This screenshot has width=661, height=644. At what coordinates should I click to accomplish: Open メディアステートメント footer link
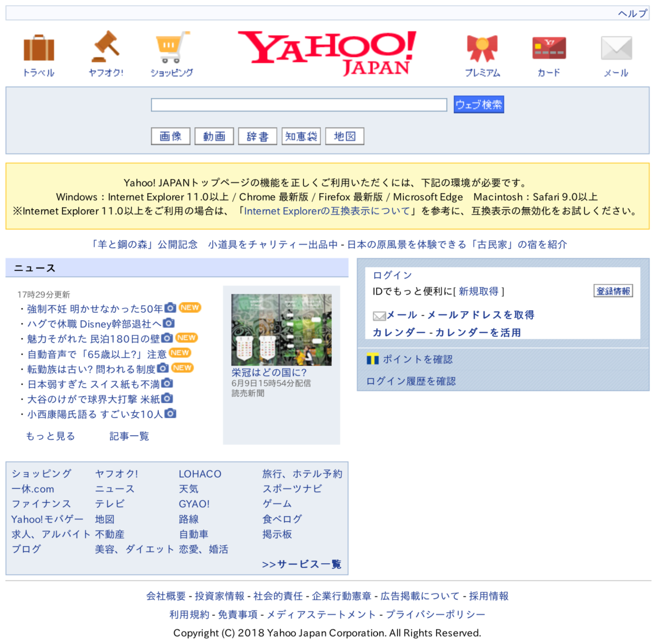(x=321, y=614)
